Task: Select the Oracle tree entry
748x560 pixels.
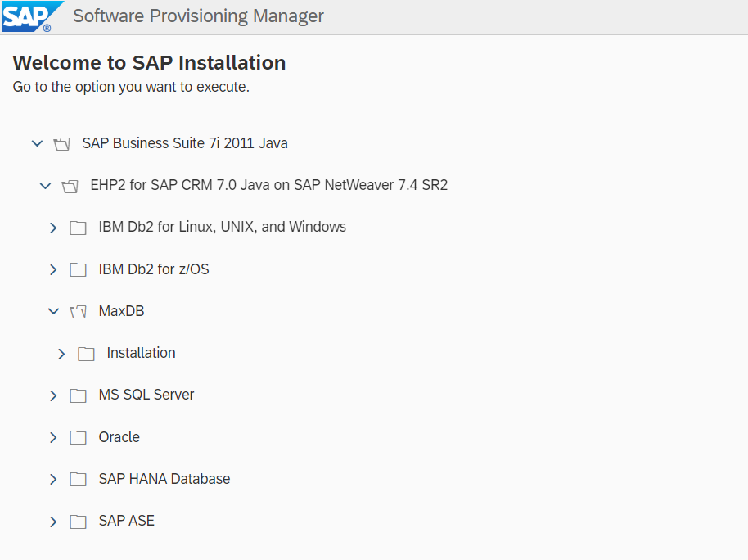Action: [119, 437]
